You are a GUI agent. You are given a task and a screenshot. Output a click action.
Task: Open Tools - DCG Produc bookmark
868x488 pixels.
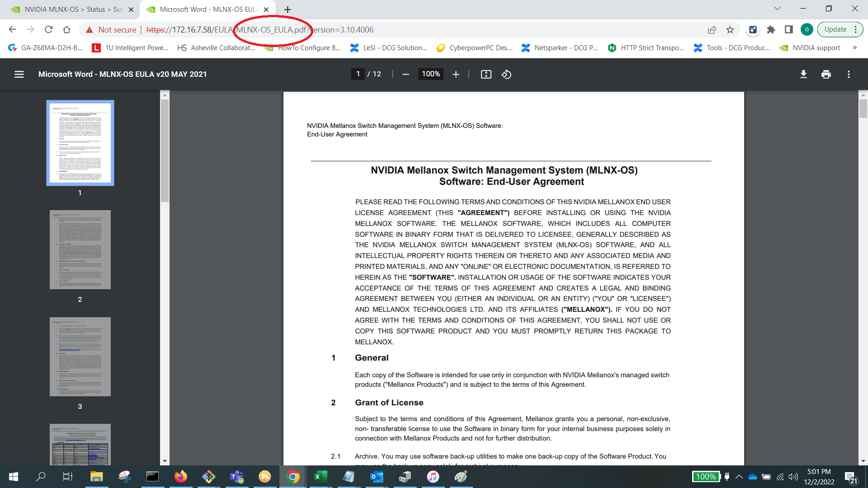click(x=732, y=47)
